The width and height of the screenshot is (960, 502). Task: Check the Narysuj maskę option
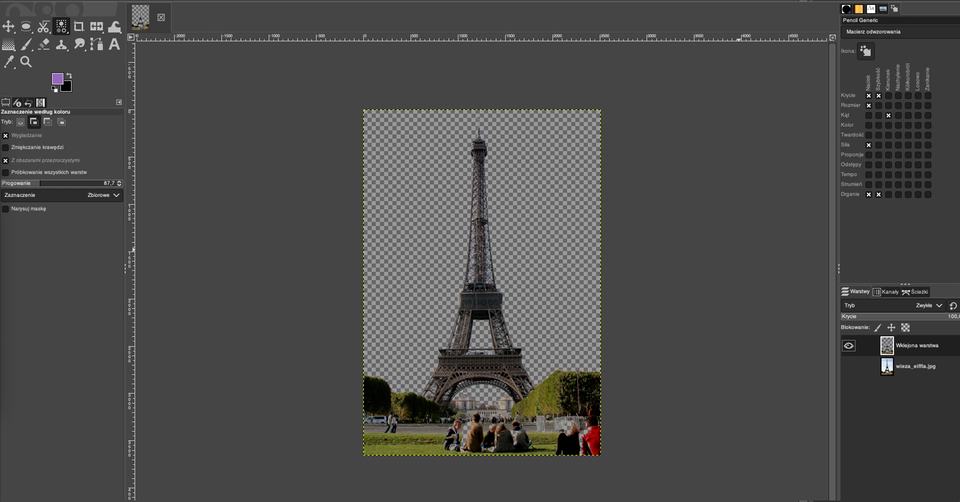pos(6,209)
